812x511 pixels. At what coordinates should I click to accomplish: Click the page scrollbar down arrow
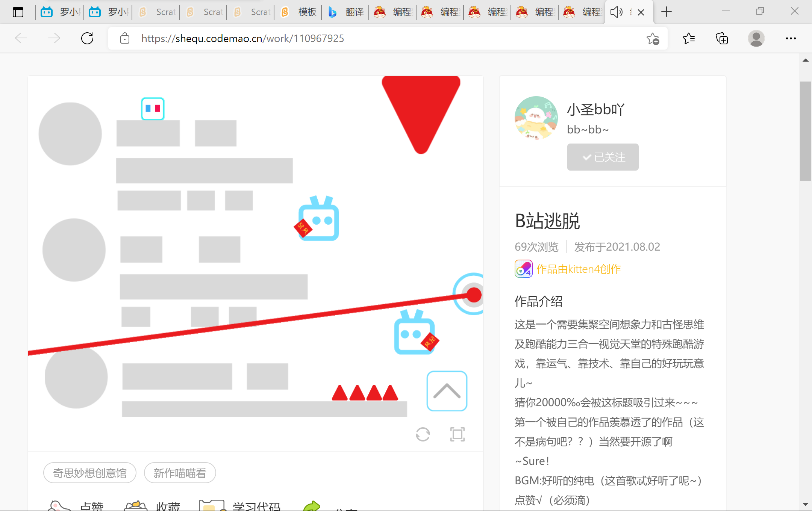click(805, 504)
